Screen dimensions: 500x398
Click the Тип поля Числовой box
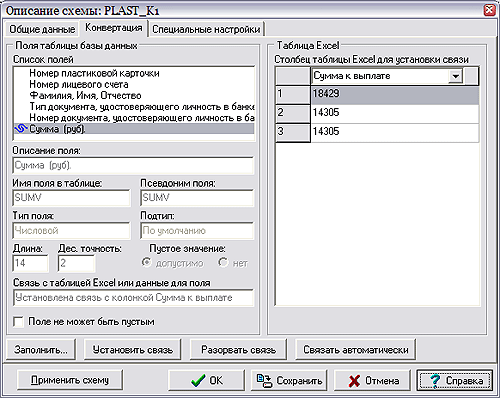(x=71, y=231)
